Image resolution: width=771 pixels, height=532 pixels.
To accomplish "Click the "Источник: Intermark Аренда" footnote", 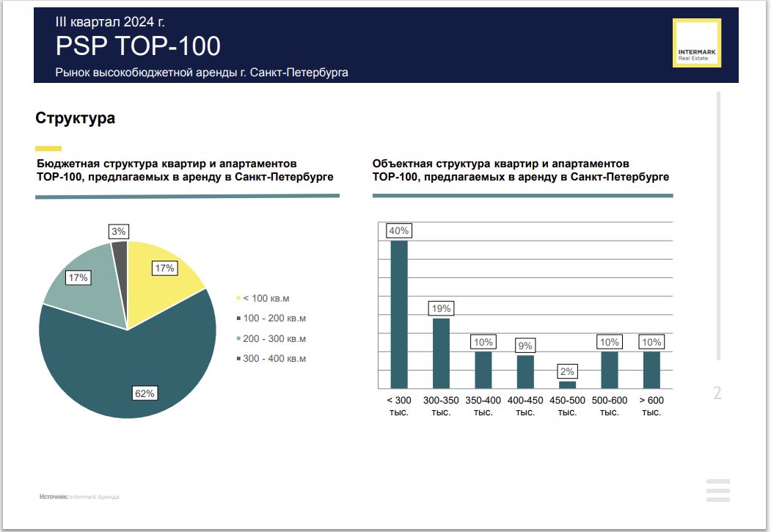I will 79,497.
